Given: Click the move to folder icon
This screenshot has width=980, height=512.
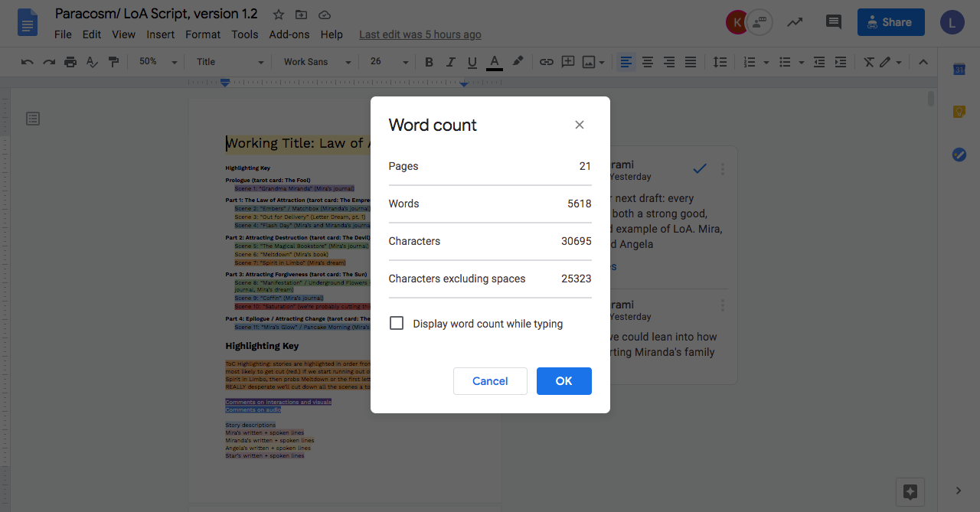Looking at the screenshot, I should (x=301, y=15).
